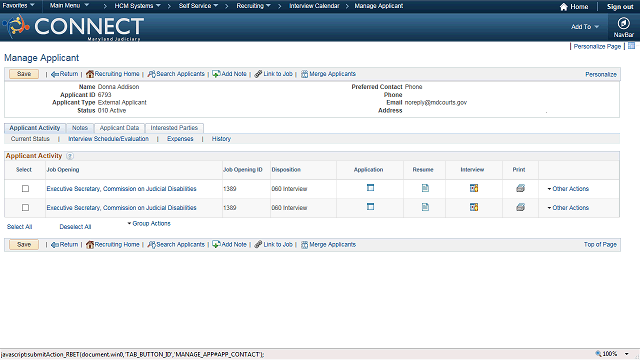Click email noreply@mdcourts.gov text
Screen dimensions: 640x360
[436, 102]
